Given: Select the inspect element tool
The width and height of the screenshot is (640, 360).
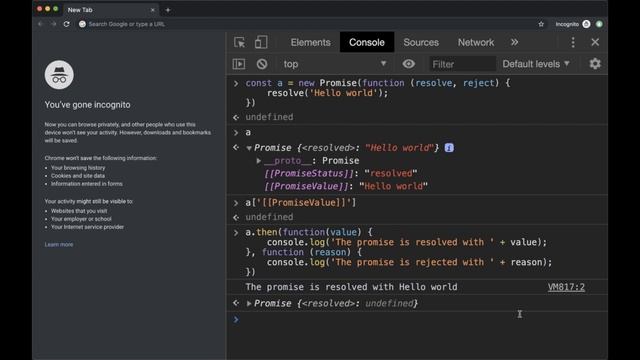Looking at the screenshot, I should point(240,42).
